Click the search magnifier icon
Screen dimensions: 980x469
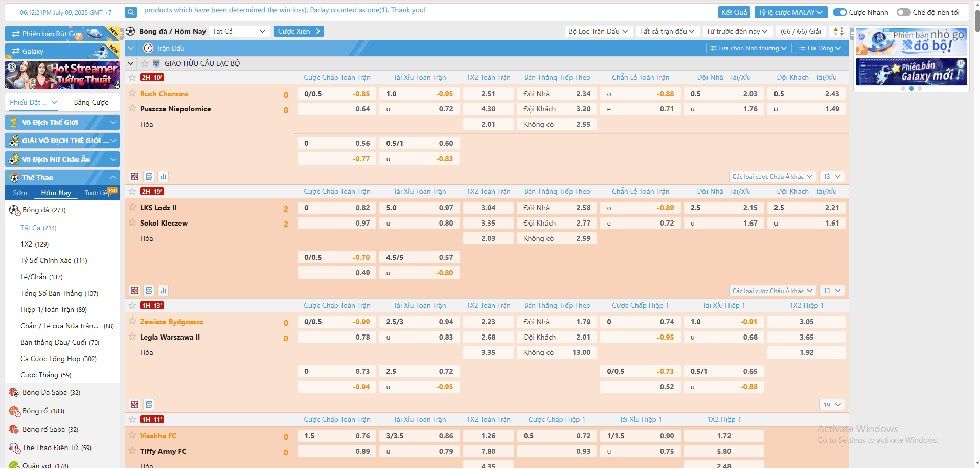(x=131, y=12)
